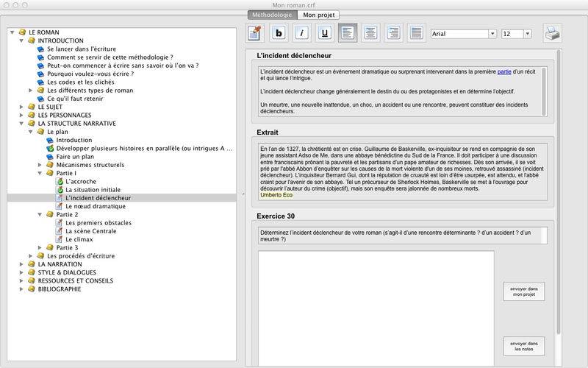Expand RESSOURCES ET CONSEILS section
Image resolution: width=588 pixels, height=368 pixels.
click(22, 280)
